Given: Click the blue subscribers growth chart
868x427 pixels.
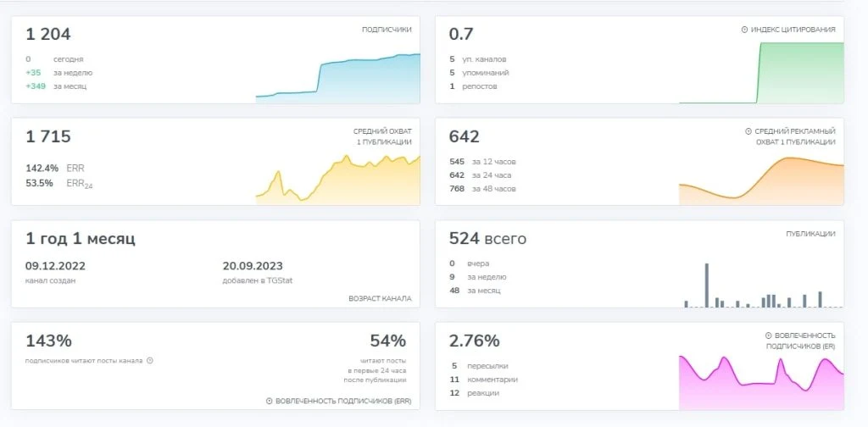Looking at the screenshot, I should [337, 78].
